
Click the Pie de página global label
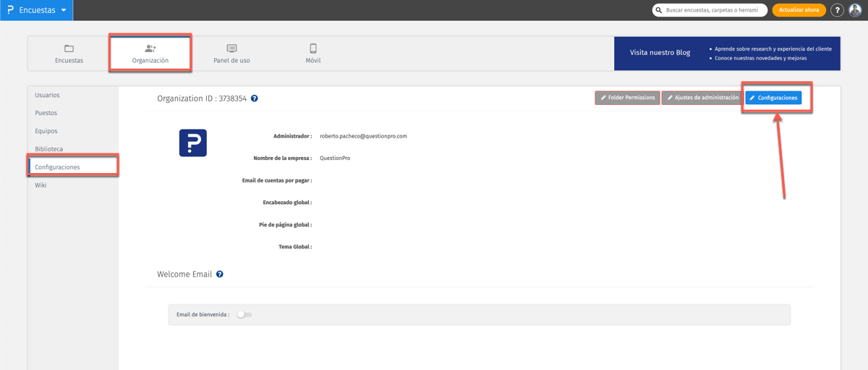(x=286, y=224)
